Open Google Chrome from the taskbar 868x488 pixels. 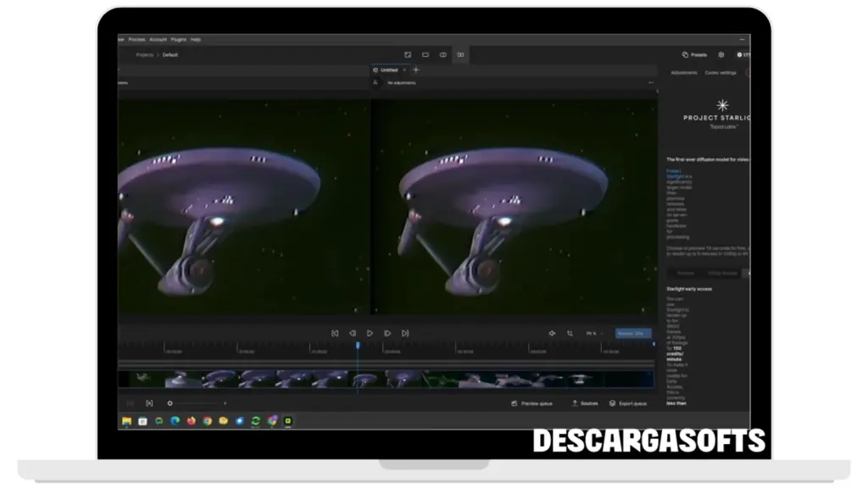[207, 421]
